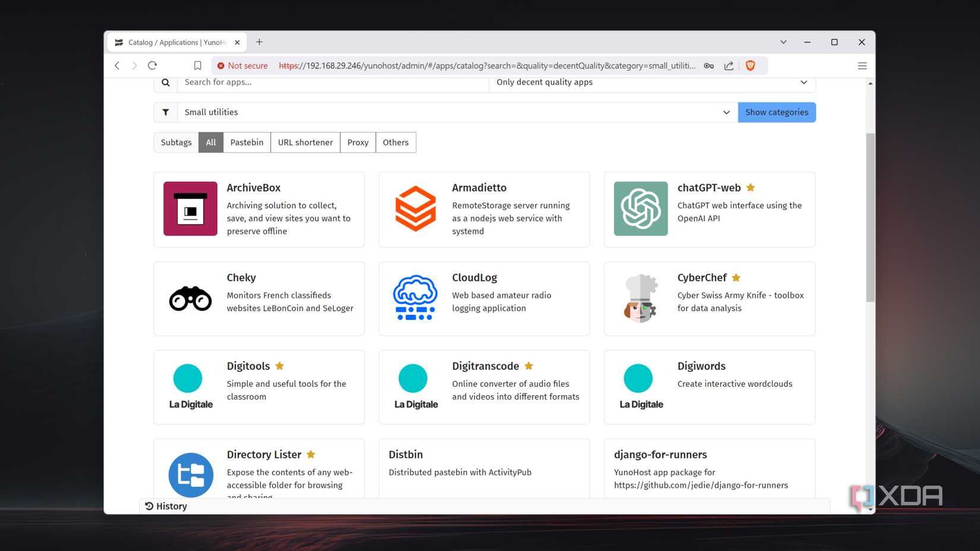This screenshot has height=551, width=980.
Task: Click the CyberChef chef icon
Action: coord(640,298)
